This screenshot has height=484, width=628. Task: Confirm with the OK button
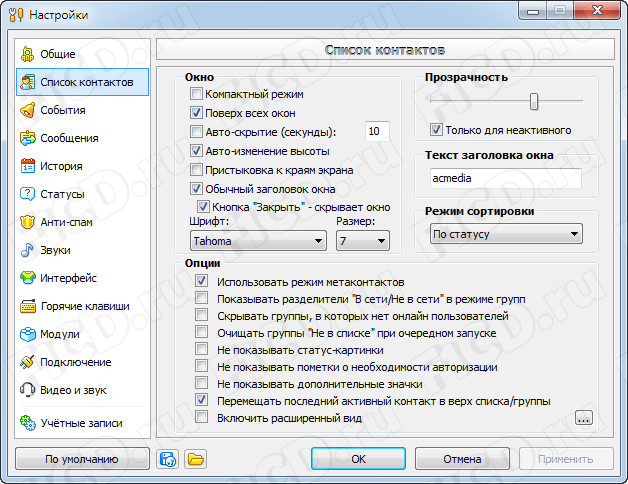(358, 459)
